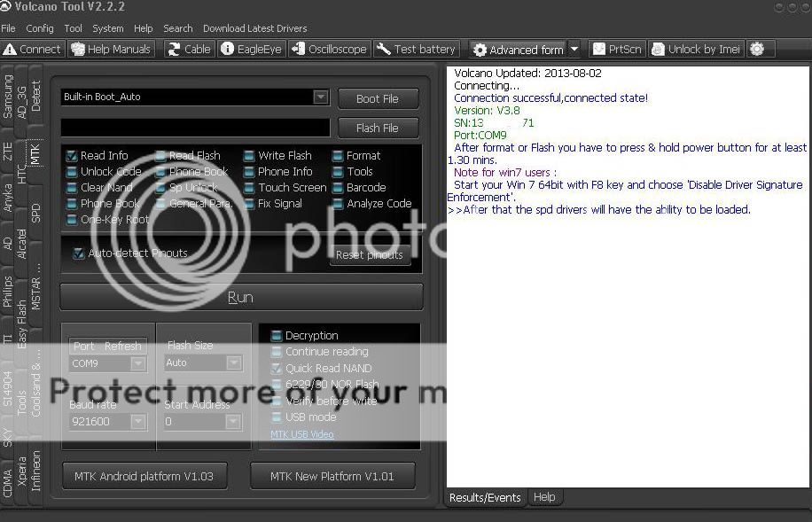Click the Flash File button
Image resolution: width=812 pixels, height=522 pixels.
(x=378, y=128)
